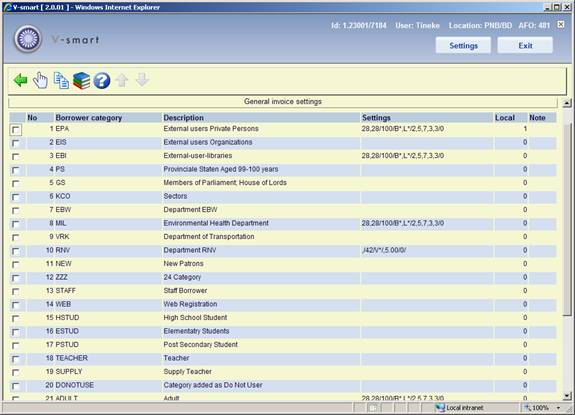575x415 pixels.
Task: Click the Local value 1 for EPA
Action: tap(525, 129)
